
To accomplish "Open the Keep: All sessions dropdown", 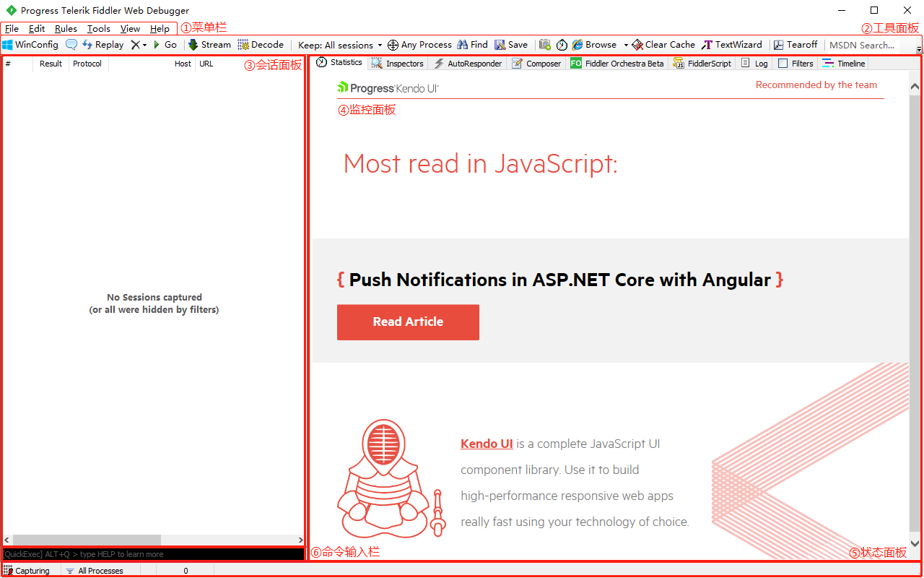I will point(340,45).
